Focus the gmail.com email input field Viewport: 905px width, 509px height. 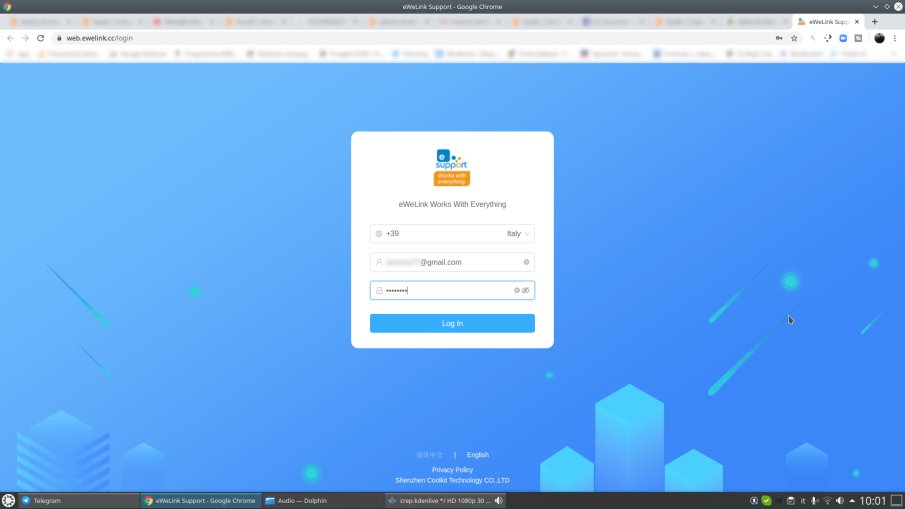click(452, 262)
